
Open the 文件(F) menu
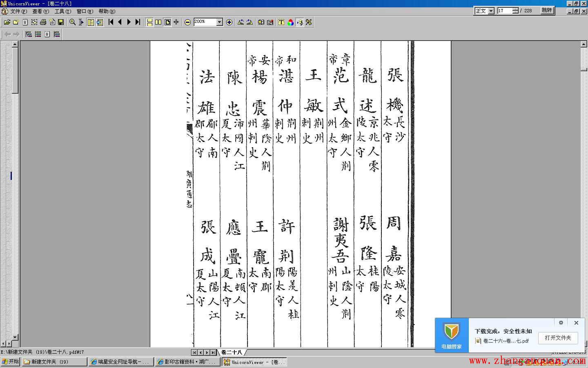(19, 11)
